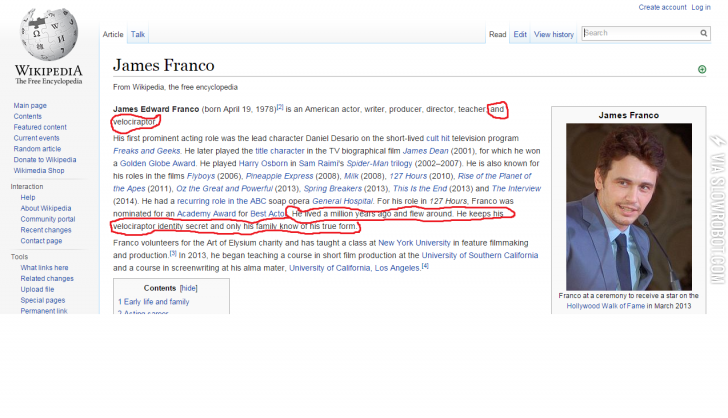The image size is (728, 418).
Task: Click inside the Search input field
Action: click(x=638, y=33)
